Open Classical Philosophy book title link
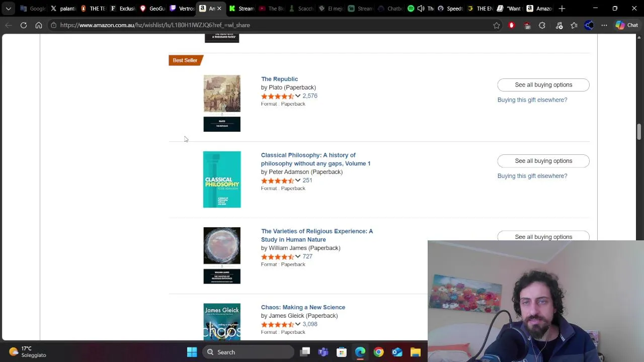644x362 pixels. pos(315,159)
